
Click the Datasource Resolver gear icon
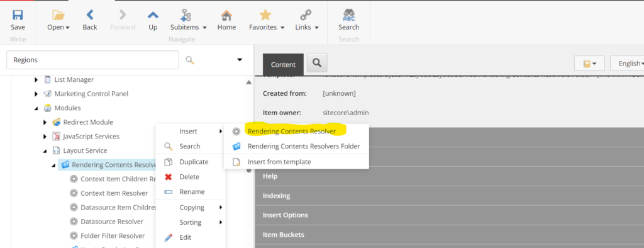point(74,222)
